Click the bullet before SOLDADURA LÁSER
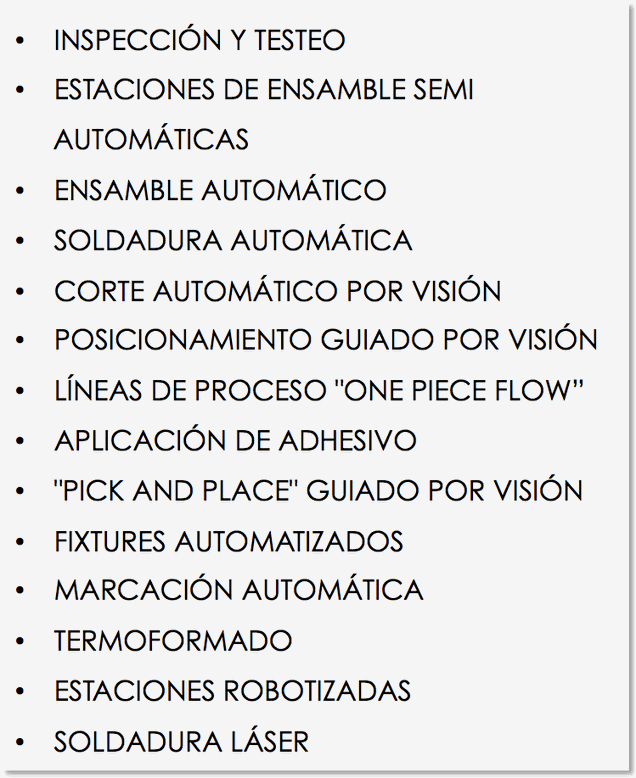 coord(20,742)
